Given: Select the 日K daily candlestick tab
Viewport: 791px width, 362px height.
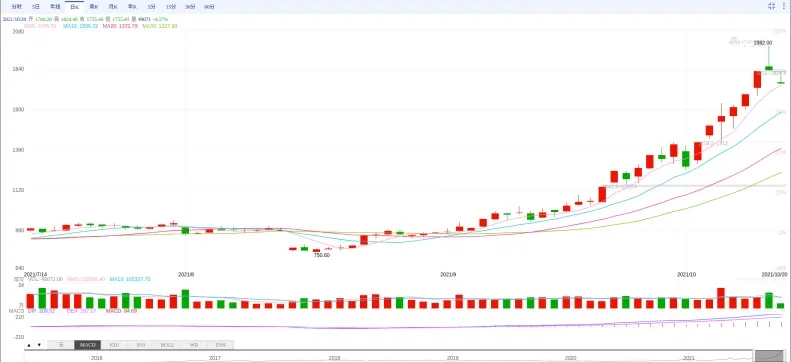Looking at the screenshot, I should click(x=74, y=7).
